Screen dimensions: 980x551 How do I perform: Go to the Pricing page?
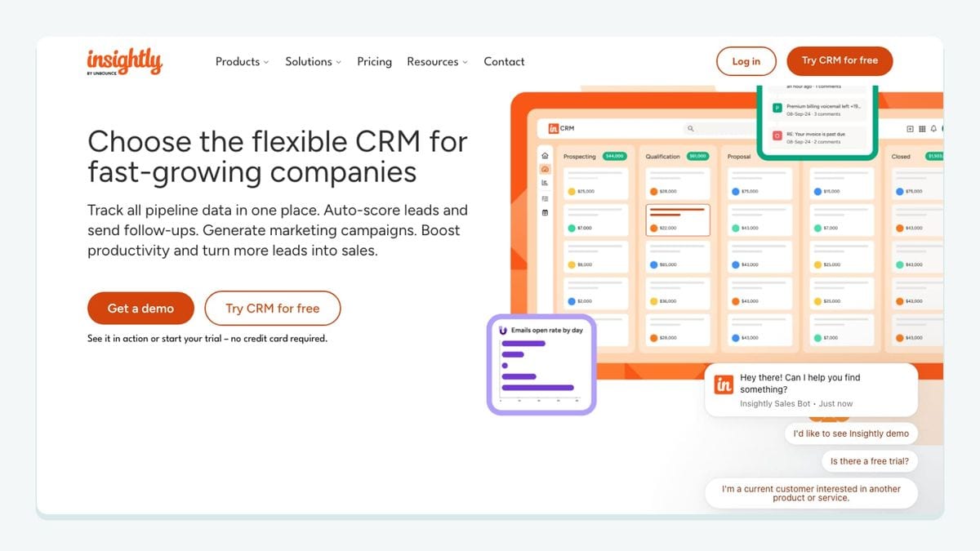374,61
